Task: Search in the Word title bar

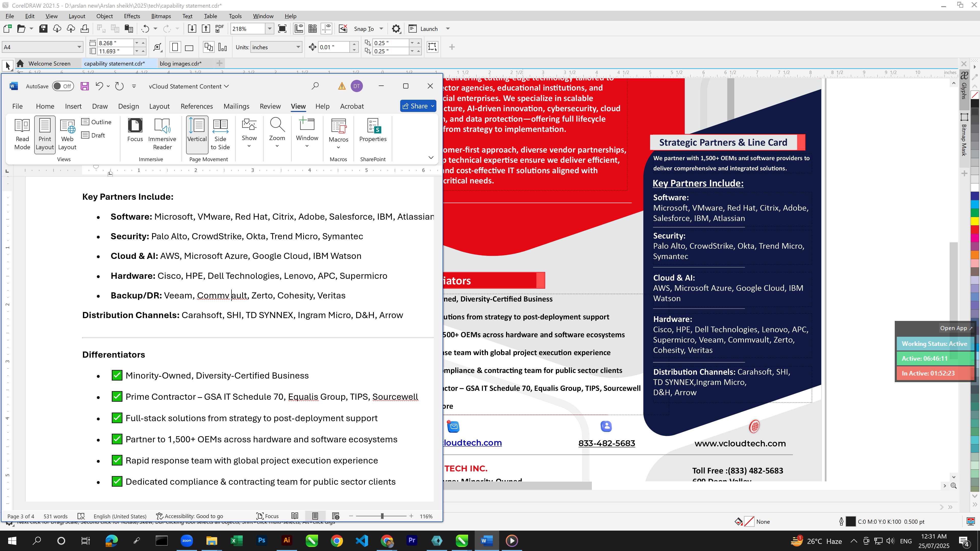Action: (315, 86)
